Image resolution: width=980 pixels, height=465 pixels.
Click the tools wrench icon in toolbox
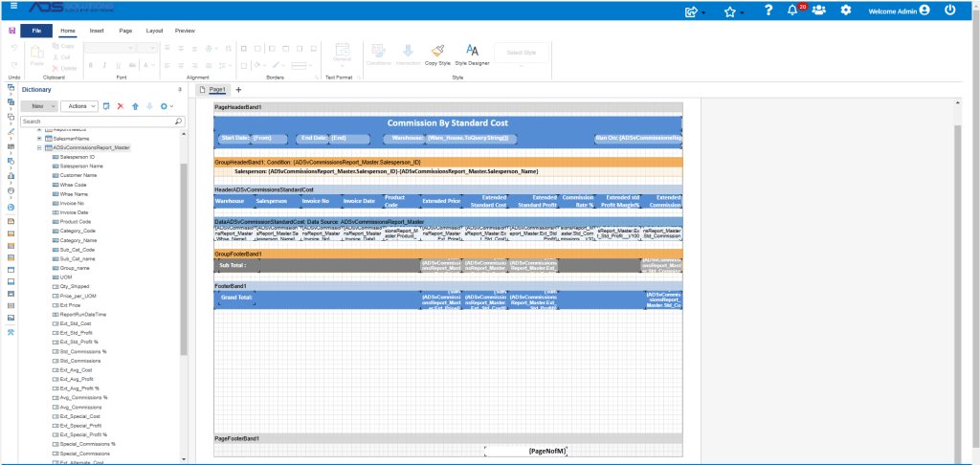(11, 333)
